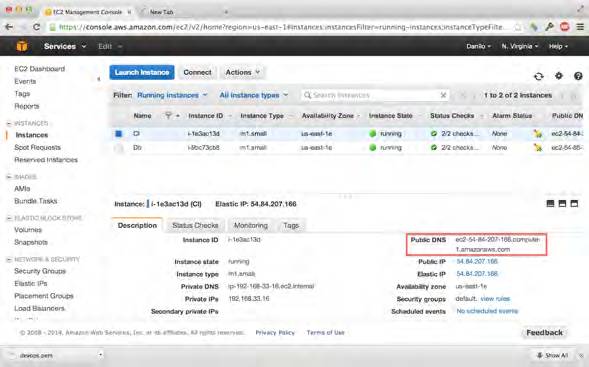Viewport: 589px width, 367px height.
Task: Click the Launch Instance button
Action: click(142, 72)
